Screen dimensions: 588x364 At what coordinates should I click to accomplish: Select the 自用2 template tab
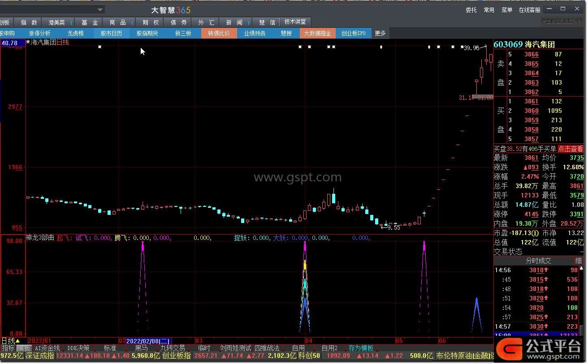tap(329, 348)
